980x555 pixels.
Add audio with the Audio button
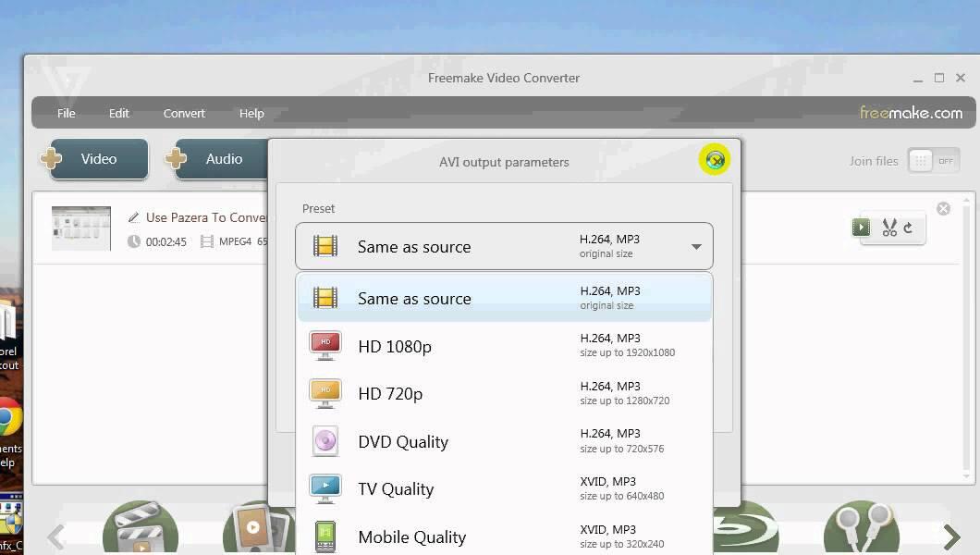pos(217,159)
